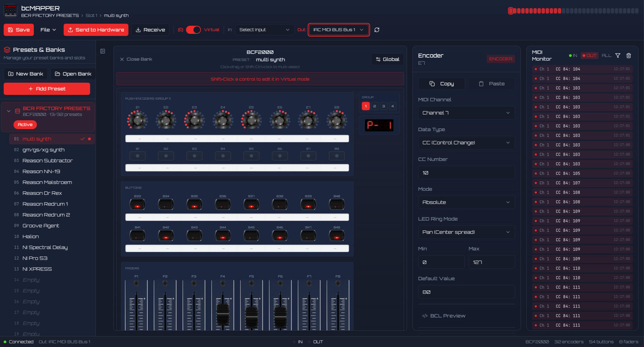Click the Add Preset button
The width and height of the screenshot is (644, 347).
47,89
